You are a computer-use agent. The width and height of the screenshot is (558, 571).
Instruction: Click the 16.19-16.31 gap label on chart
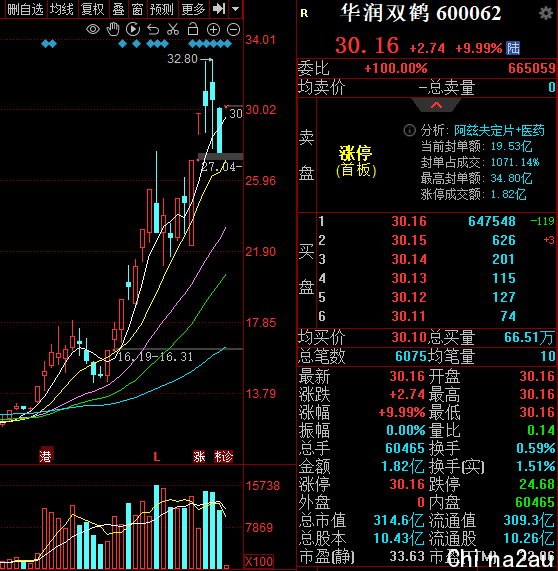[x=155, y=357]
